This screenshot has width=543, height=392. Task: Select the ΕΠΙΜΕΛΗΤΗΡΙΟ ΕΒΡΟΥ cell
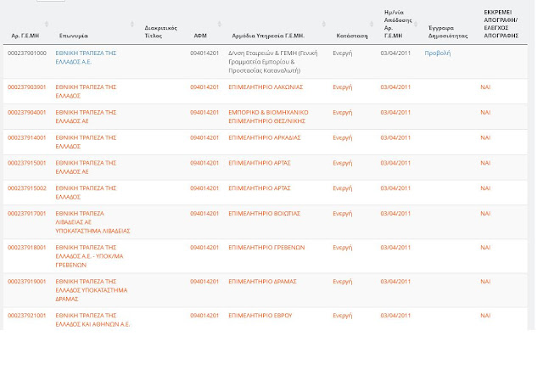[260, 316]
